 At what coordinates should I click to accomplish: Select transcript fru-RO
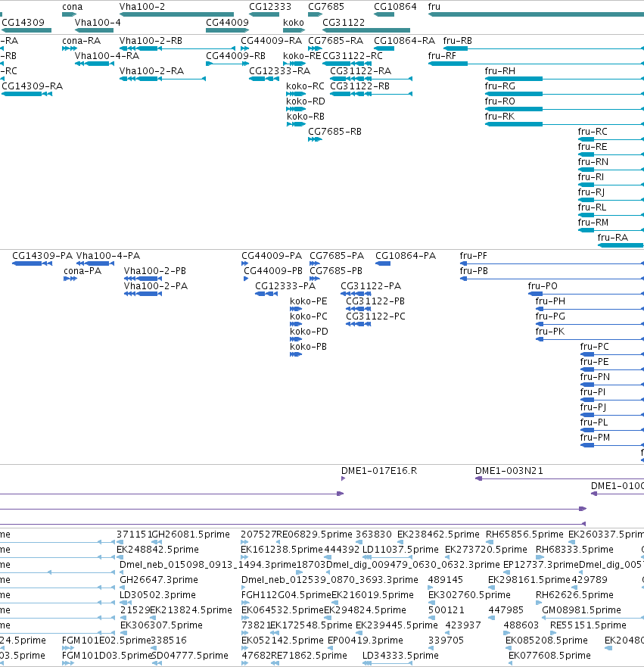(564, 109)
